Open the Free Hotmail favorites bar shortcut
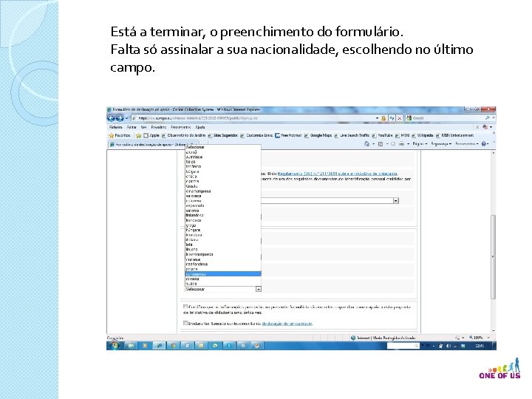Image resolution: width=532 pixels, height=399 pixels. click(x=288, y=135)
